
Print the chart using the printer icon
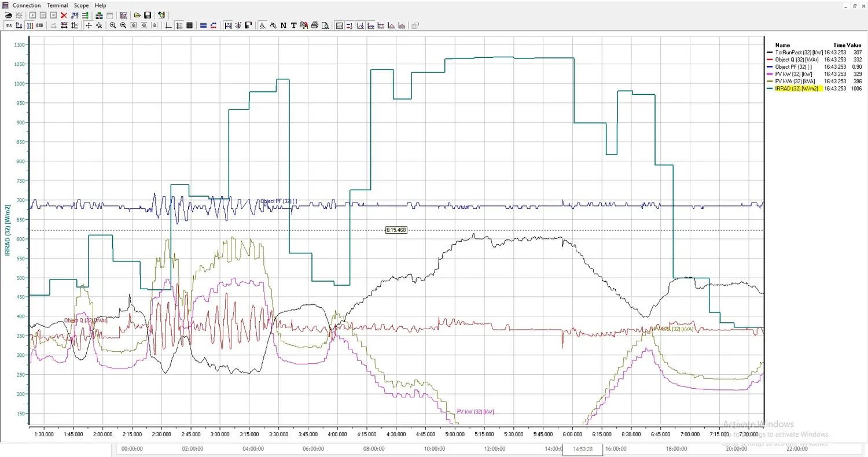click(x=314, y=25)
